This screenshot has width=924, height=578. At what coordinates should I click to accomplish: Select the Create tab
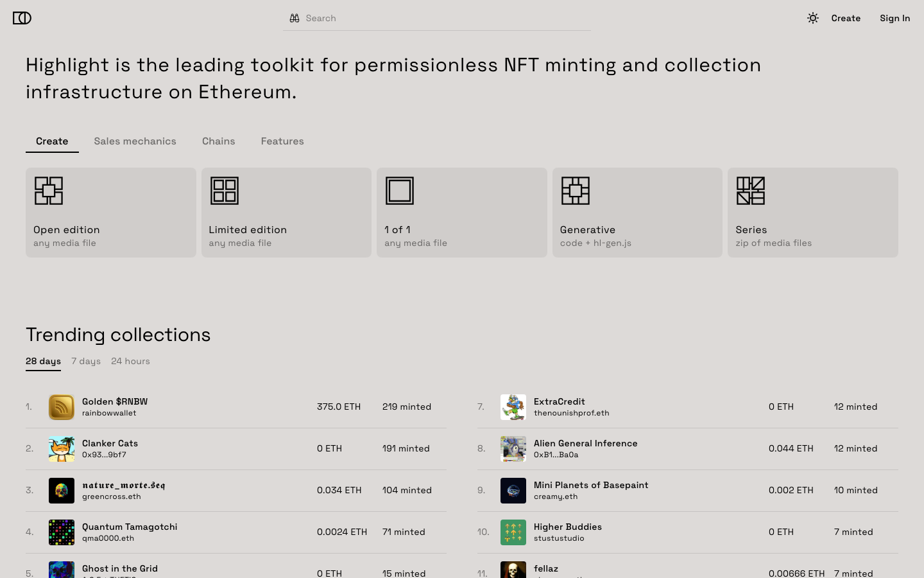pyautogui.click(x=52, y=141)
